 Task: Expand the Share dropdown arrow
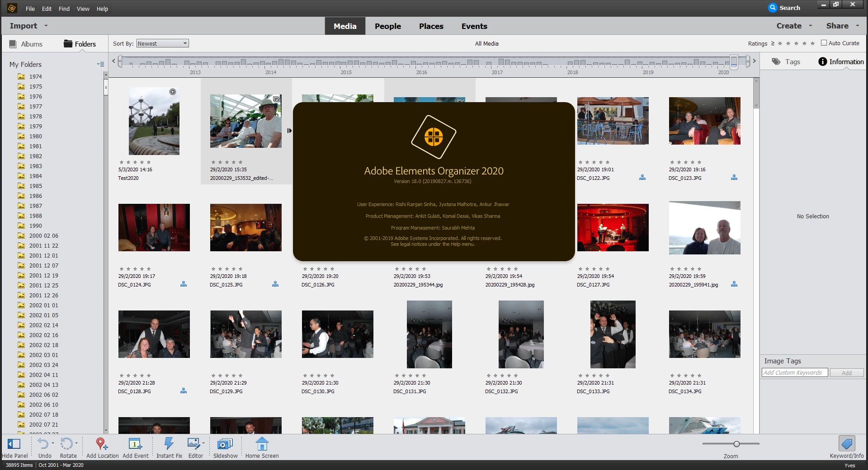(x=858, y=26)
